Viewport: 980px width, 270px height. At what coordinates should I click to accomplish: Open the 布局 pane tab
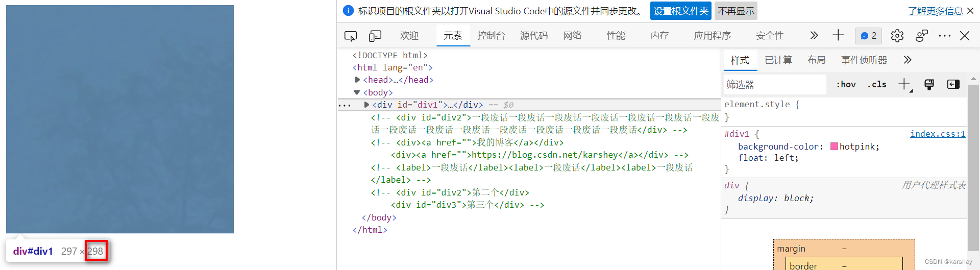[817, 60]
